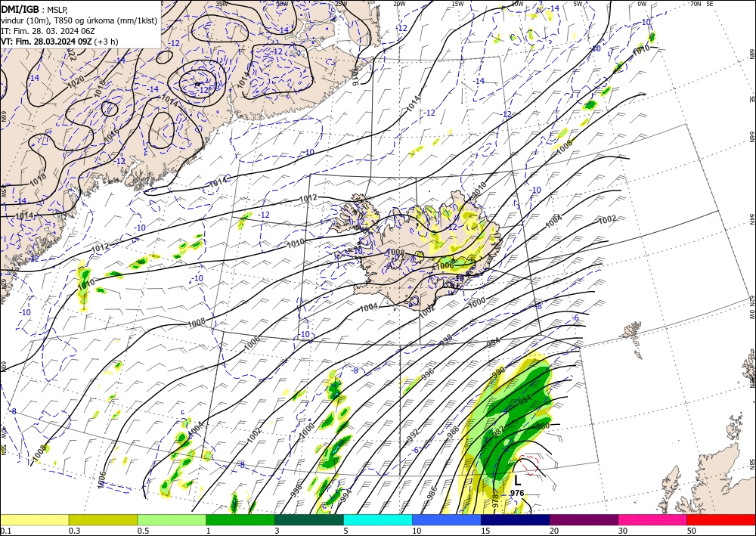Click the "VT: Fim. 28.03.2024 09Z (+3 h)" line

[x=59, y=41]
